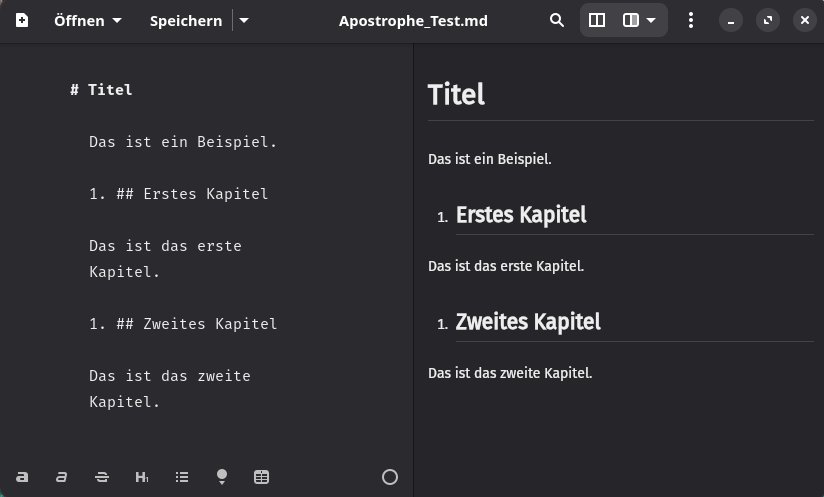Insert a table using the table icon

point(261,477)
